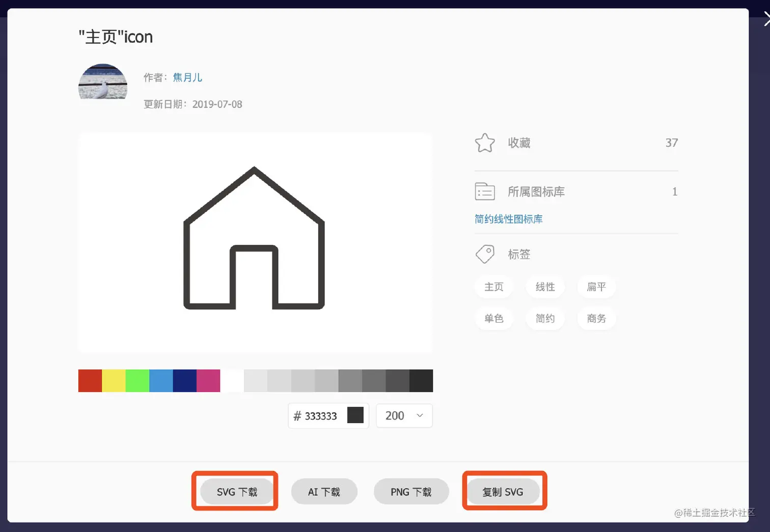Pick the red color swatch
The height and width of the screenshot is (532, 770).
[x=90, y=381]
